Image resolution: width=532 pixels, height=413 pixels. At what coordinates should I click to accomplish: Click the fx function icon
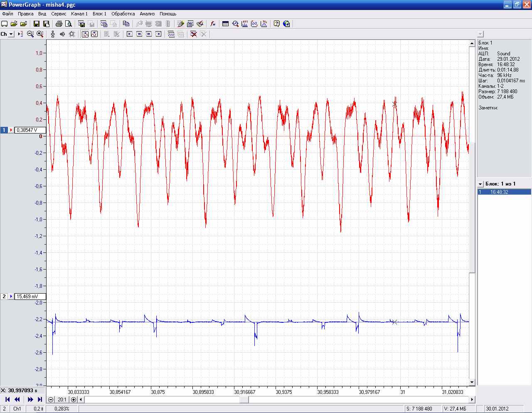pos(213,24)
